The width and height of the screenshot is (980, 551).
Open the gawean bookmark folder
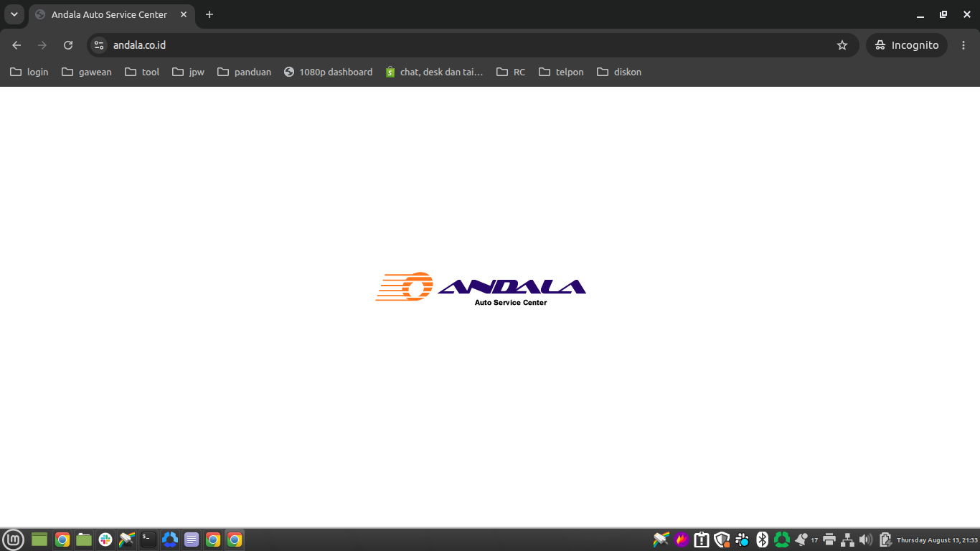point(87,72)
